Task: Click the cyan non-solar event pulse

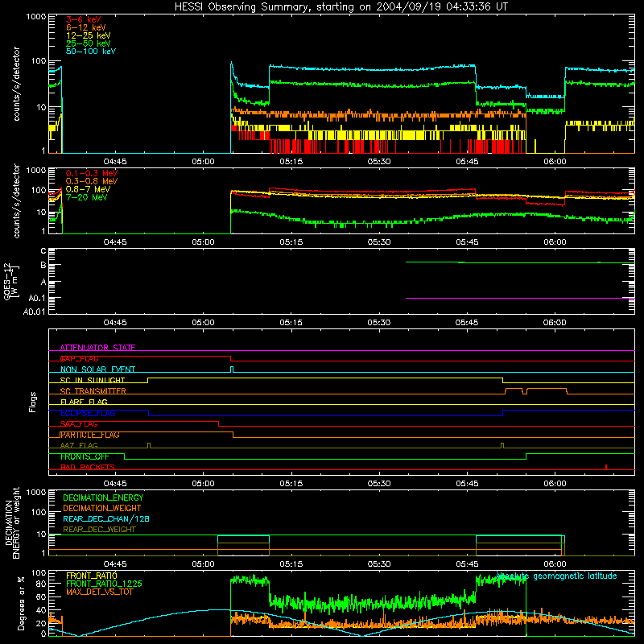Action: click(x=232, y=369)
